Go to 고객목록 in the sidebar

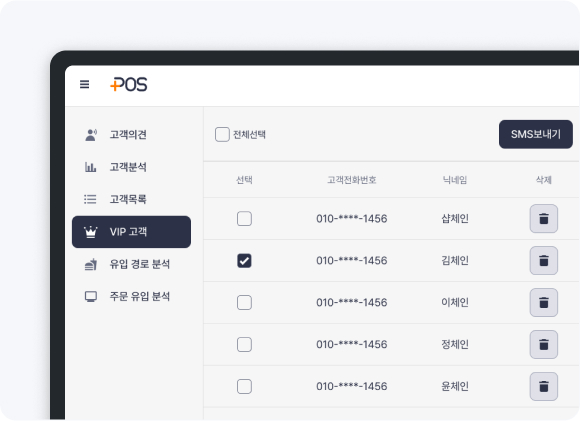click(131, 199)
